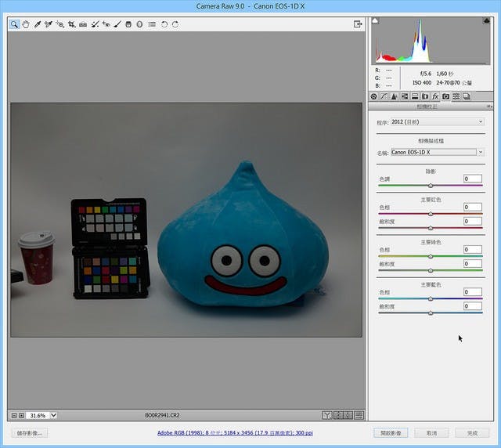The height and width of the screenshot is (448, 501).
Task: Switch to the Basic panel tab
Action: coord(374,96)
